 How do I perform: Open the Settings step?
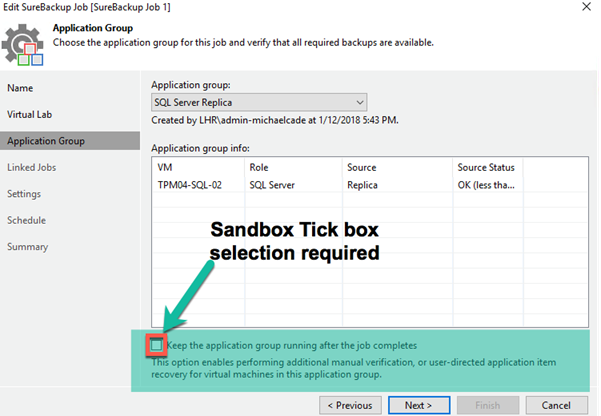coord(24,194)
